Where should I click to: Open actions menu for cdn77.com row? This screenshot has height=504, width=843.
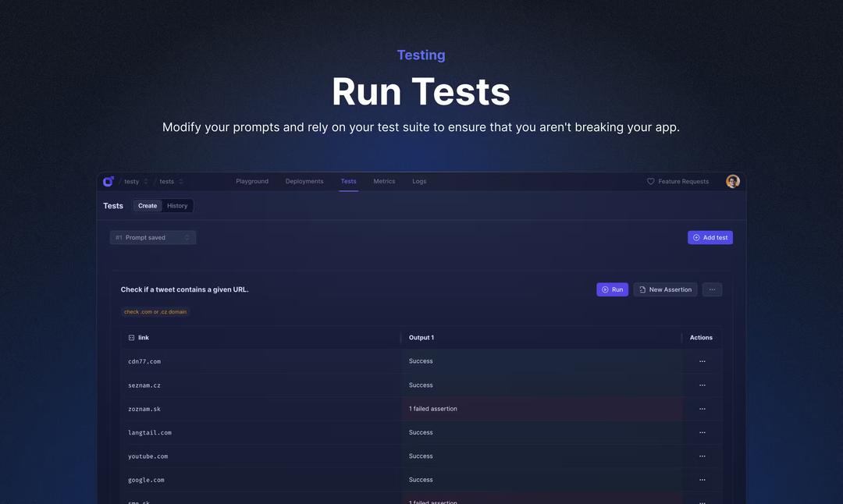pyautogui.click(x=702, y=361)
